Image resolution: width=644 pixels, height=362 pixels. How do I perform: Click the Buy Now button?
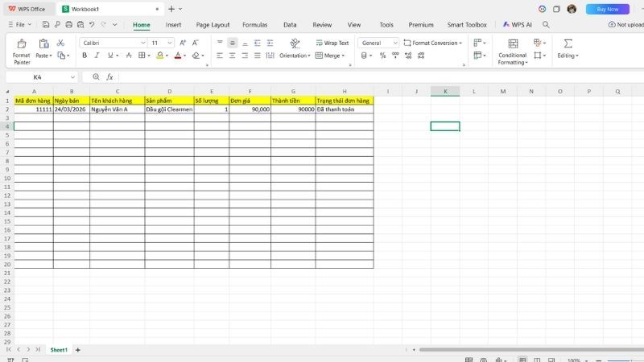608,9
